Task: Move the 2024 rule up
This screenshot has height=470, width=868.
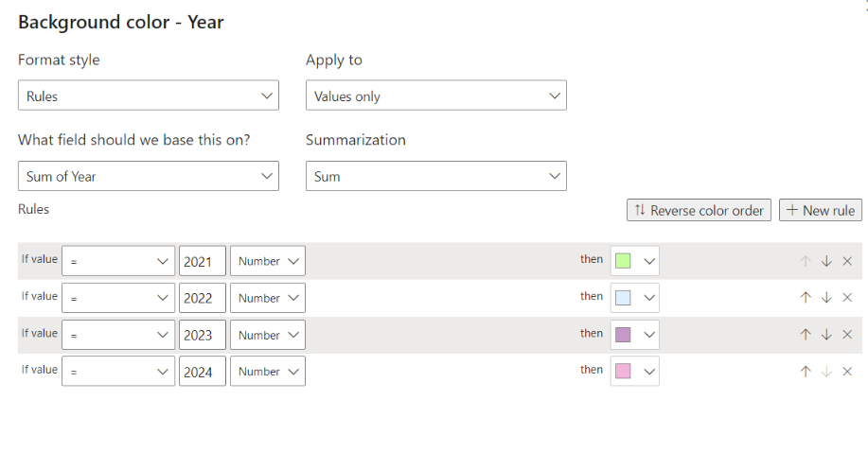Action: click(806, 372)
